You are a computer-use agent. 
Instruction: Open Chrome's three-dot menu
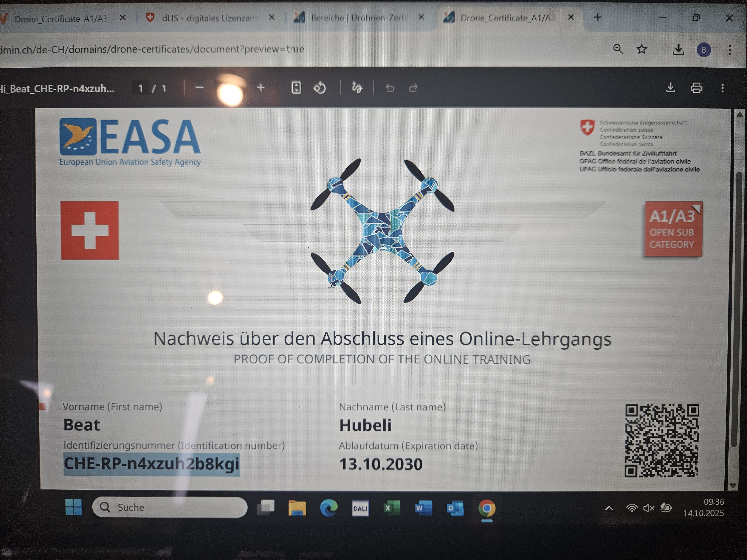[x=730, y=50]
